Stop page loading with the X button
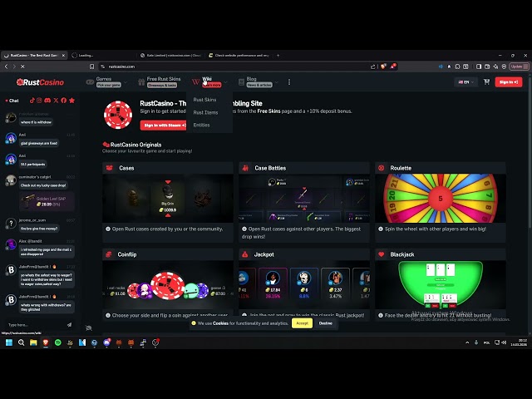The image size is (532, 399). click(x=22, y=66)
